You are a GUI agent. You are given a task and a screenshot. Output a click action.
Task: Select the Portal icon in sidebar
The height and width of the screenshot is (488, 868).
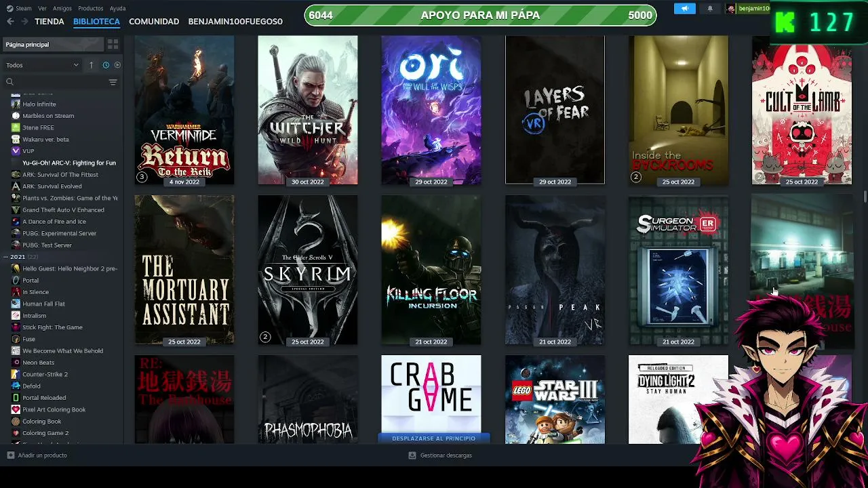click(16, 281)
